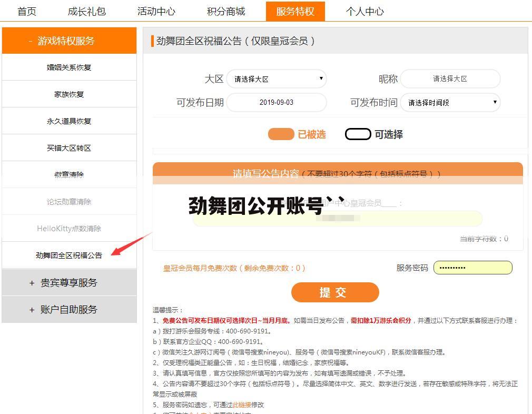532x414 pixels.
Task: Go to 活动中心 tab
Action: pyautogui.click(x=156, y=11)
